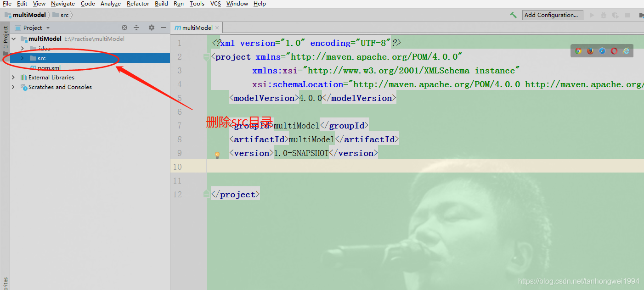
Task: Select Scratches and Consoles in the tree
Action: coord(60,87)
